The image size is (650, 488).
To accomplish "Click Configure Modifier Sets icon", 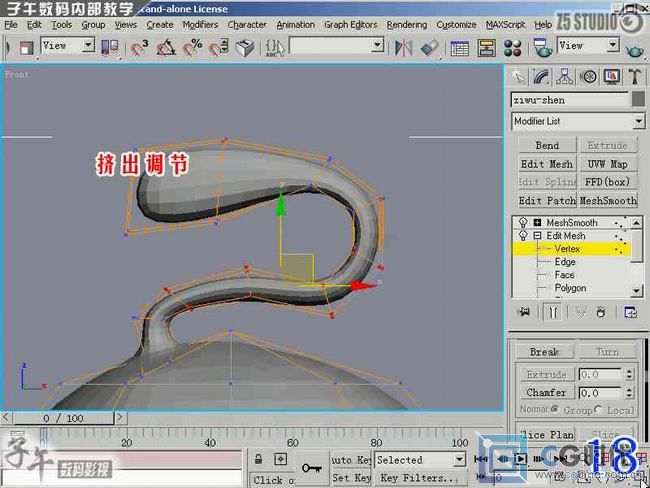I will [x=630, y=312].
